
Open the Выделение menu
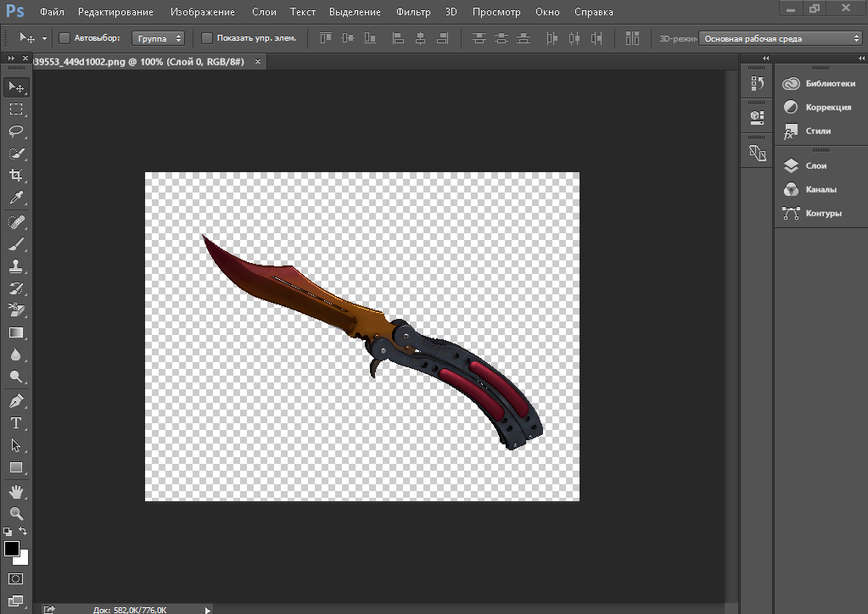click(x=355, y=12)
